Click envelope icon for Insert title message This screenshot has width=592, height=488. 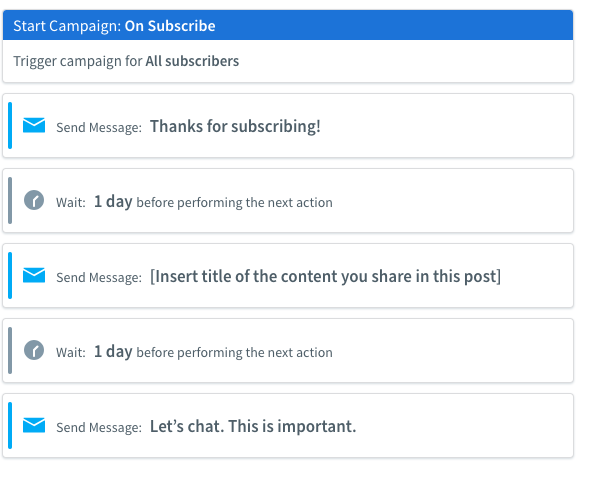(34, 275)
